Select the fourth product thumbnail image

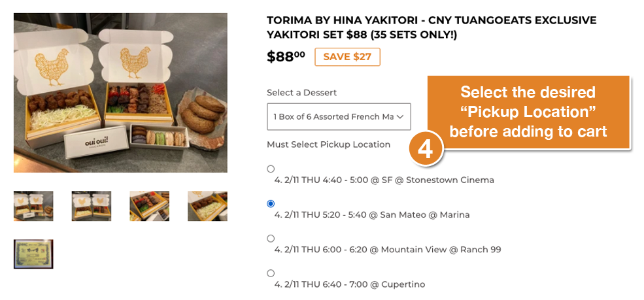pyautogui.click(x=207, y=206)
